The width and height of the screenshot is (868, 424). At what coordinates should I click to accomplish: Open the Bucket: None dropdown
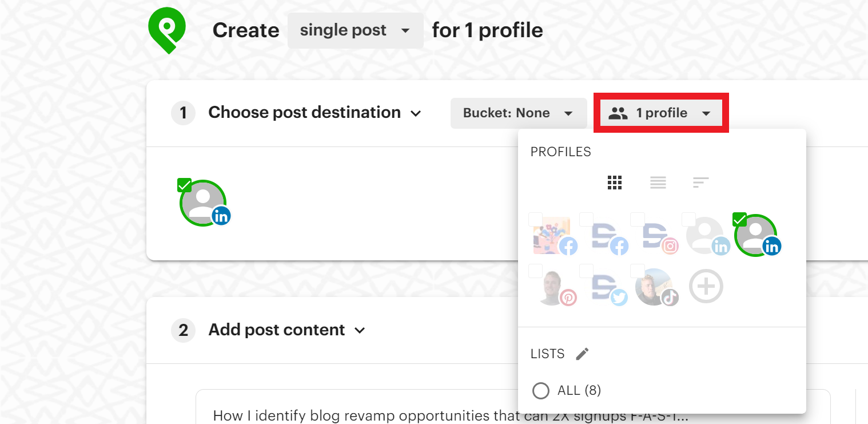click(518, 113)
